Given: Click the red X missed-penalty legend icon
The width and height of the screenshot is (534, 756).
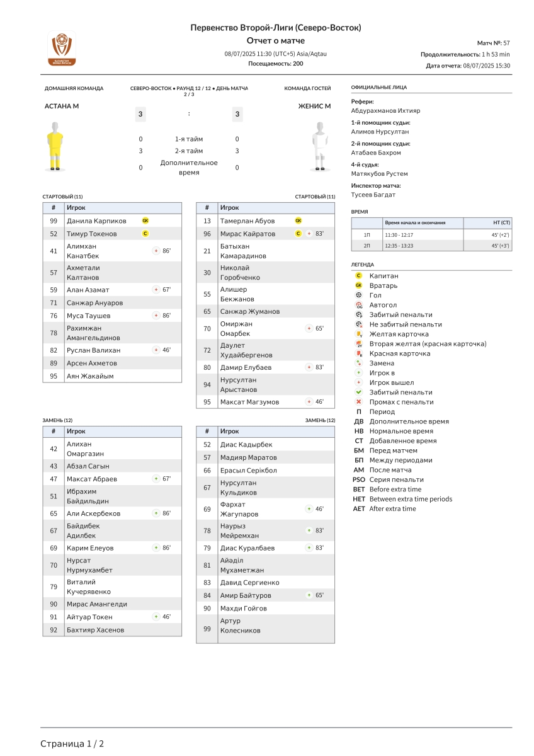Looking at the screenshot, I should 358,402.
